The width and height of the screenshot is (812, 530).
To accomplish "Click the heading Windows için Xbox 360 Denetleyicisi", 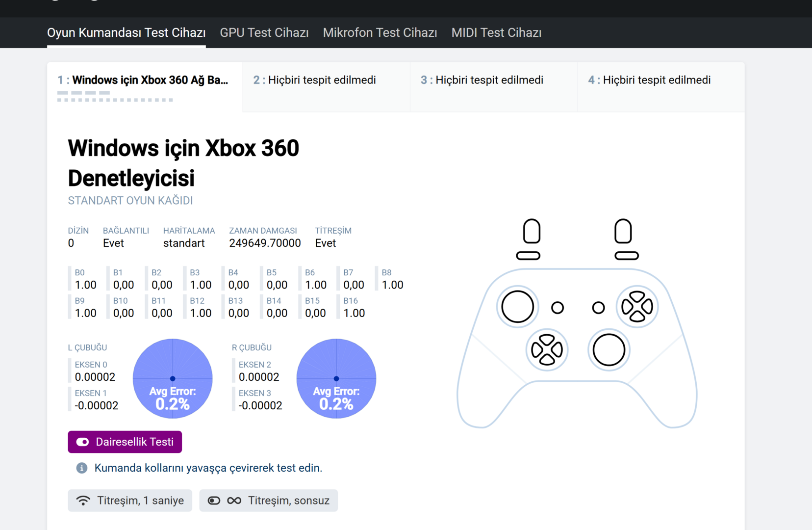I will (x=183, y=163).
